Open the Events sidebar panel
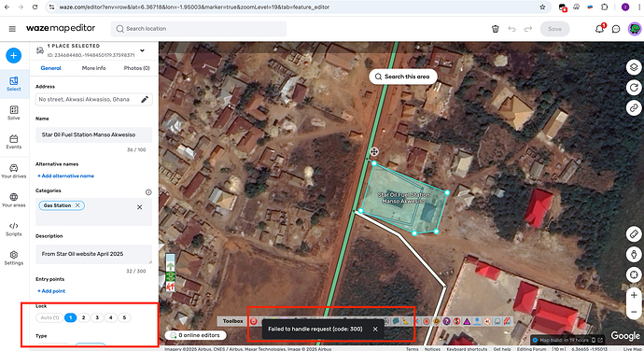 (14, 142)
